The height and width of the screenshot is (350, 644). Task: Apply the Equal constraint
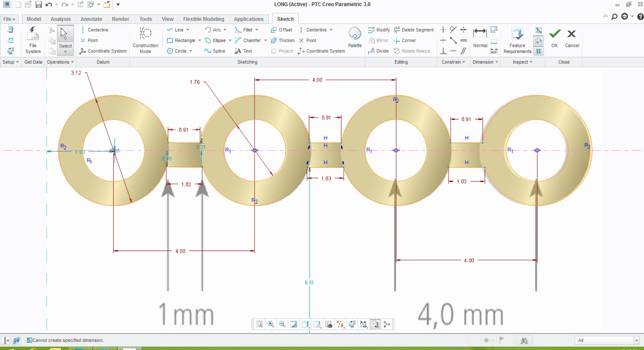[463, 40]
